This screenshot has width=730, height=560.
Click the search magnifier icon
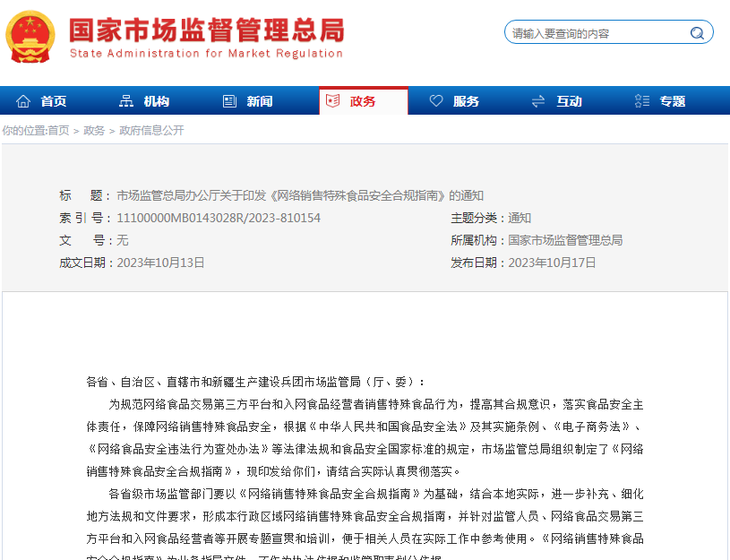click(696, 32)
